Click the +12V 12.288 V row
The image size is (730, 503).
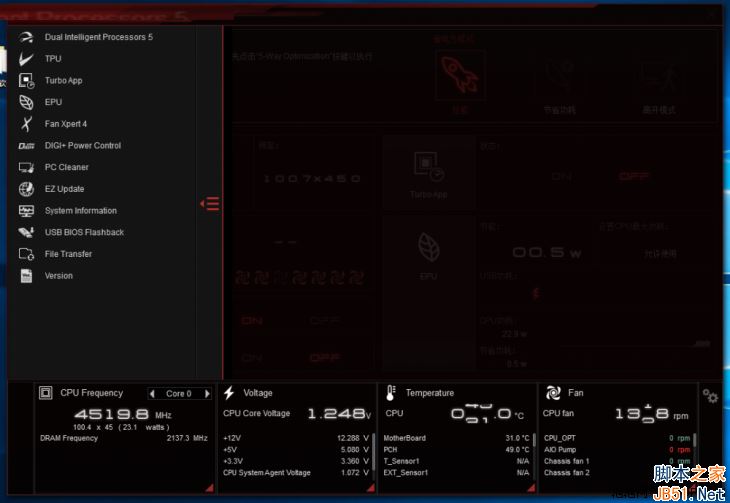(x=296, y=438)
